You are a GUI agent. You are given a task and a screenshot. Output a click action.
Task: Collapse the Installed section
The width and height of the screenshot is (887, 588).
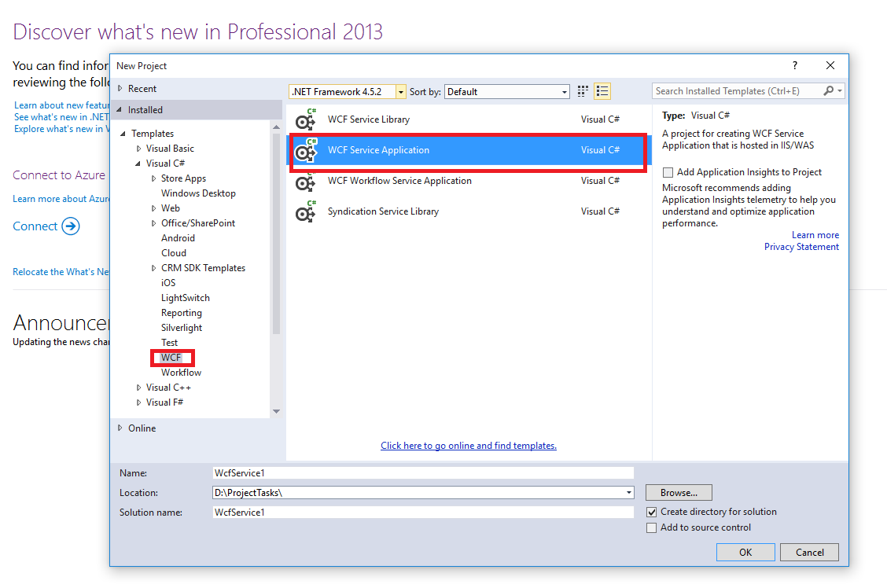(120, 110)
